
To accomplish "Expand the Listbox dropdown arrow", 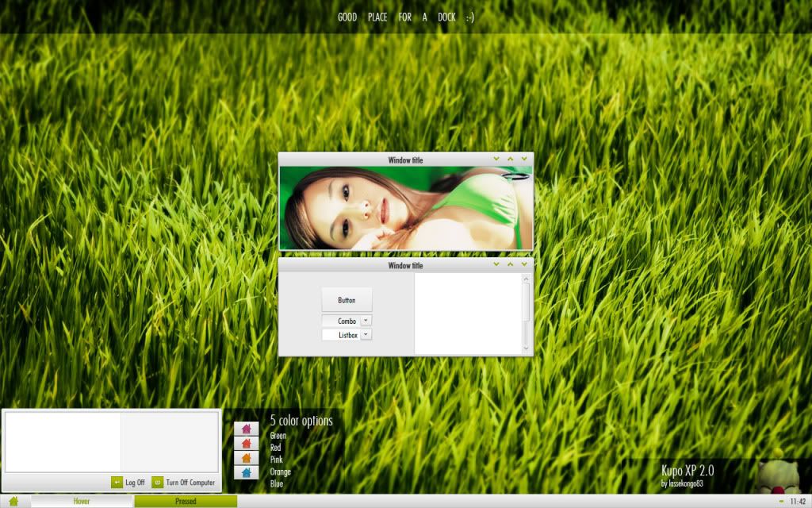I will [x=366, y=335].
